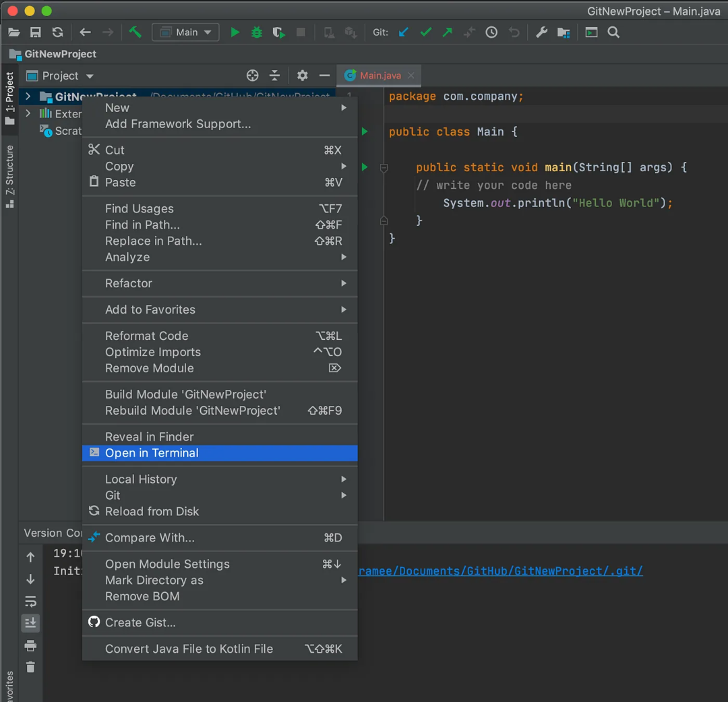Open the Project view selector dropdown

click(61, 76)
